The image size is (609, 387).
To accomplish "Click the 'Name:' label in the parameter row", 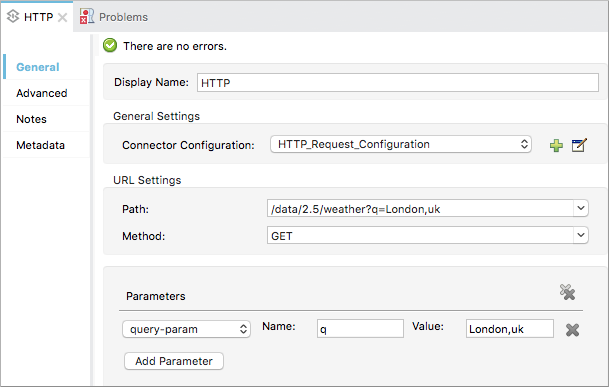I will point(279,326).
